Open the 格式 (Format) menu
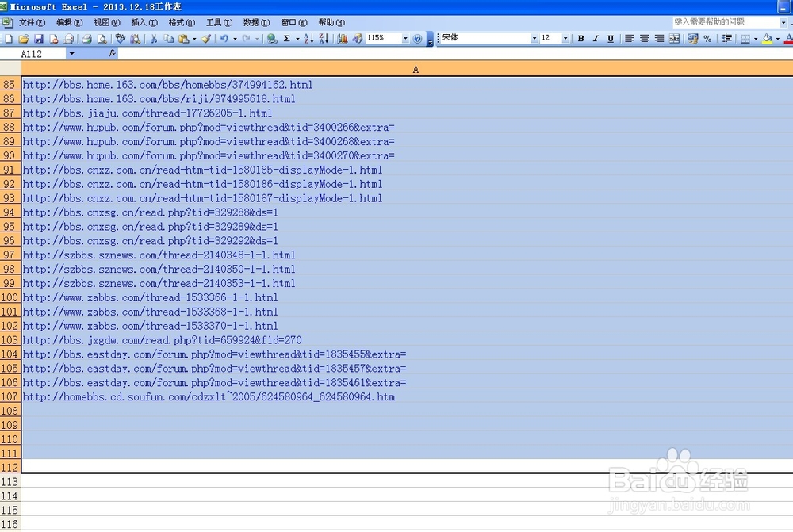This screenshot has height=532, width=793. pyautogui.click(x=182, y=22)
